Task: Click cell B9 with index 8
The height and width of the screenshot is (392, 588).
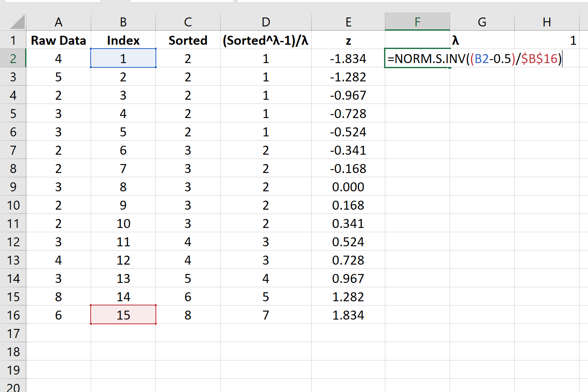Action: tap(123, 187)
